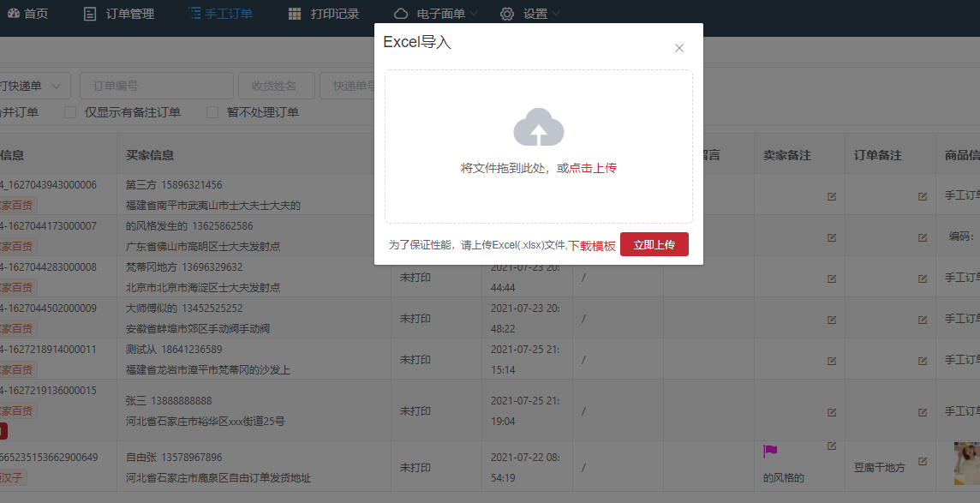Close the Excel导入 dialog
This screenshot has width=980, height=503.
[x=679, y=48]
